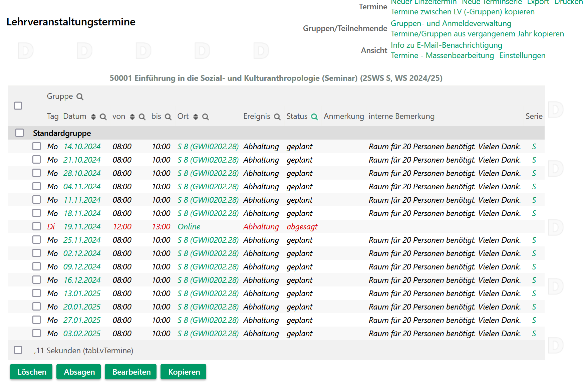This screenshot has height=389, width=588.
Task: Open 'Termine zwischen LV (-Gruppen) kopieren' link
Action: tap(463, 12)
